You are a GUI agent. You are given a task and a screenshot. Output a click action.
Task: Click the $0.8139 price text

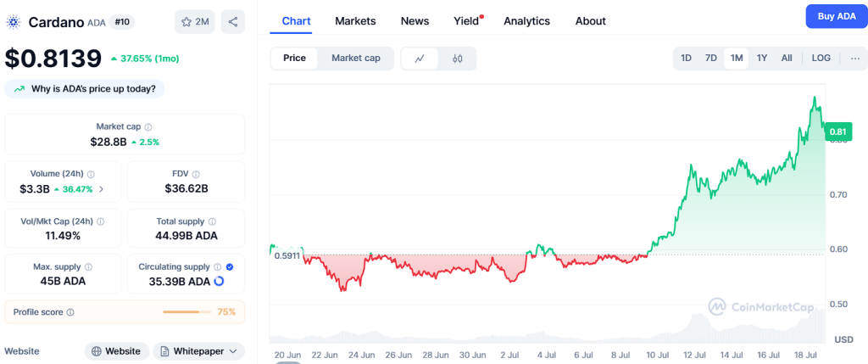point(53,59)
